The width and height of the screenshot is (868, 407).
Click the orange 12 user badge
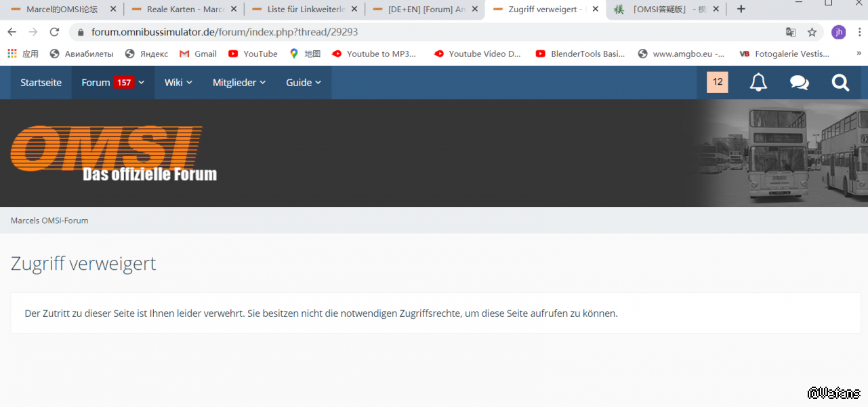tap(718, 82)
